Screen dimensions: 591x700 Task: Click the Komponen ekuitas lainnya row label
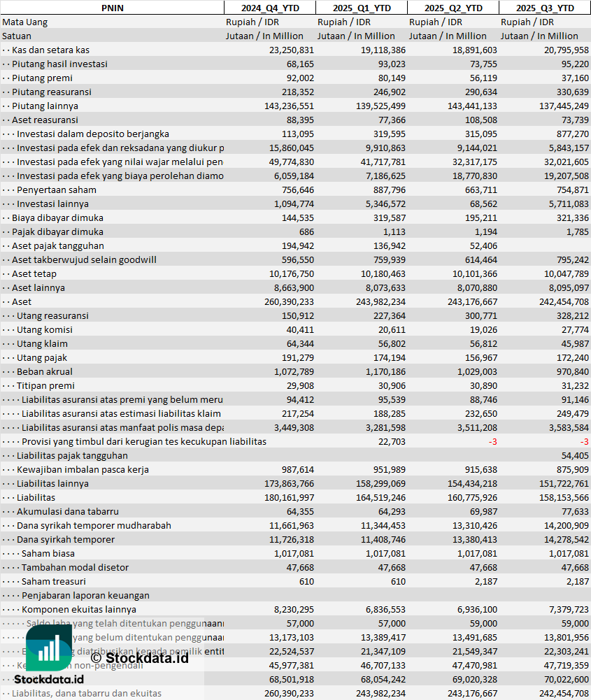[x=79, y=609]
